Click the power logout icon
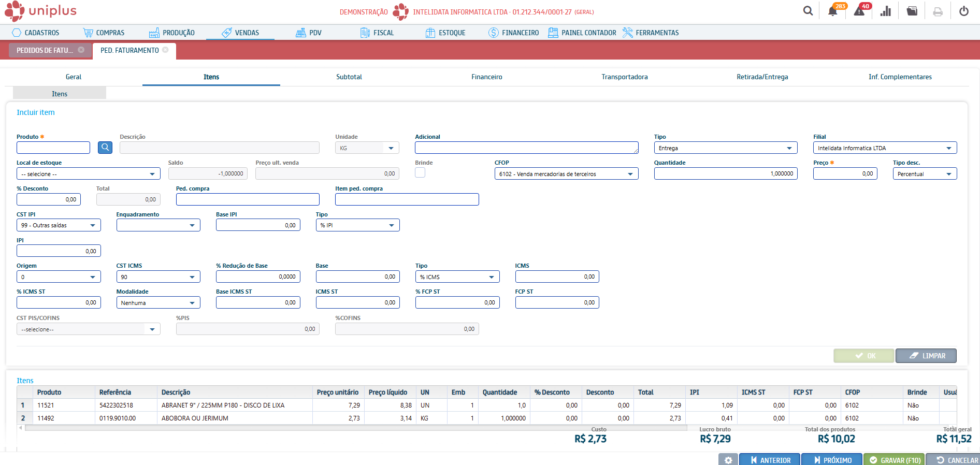 tap(964, 11)
